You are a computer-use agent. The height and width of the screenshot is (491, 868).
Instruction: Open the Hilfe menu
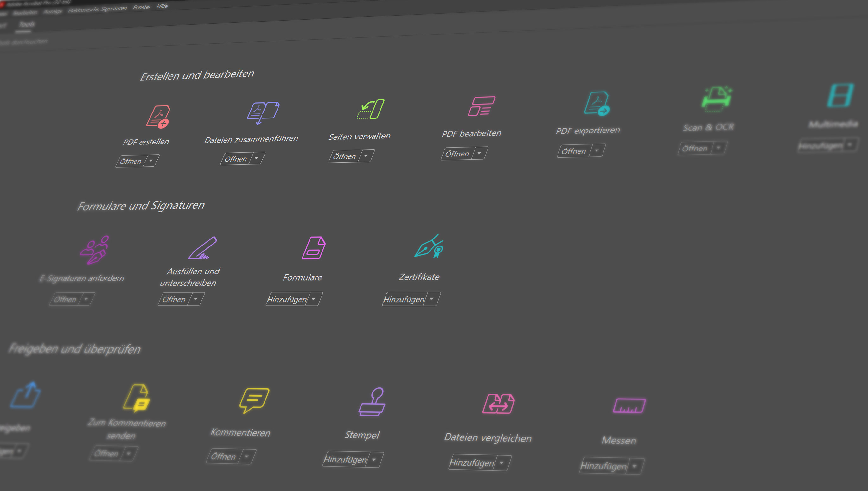click(162, 6)
